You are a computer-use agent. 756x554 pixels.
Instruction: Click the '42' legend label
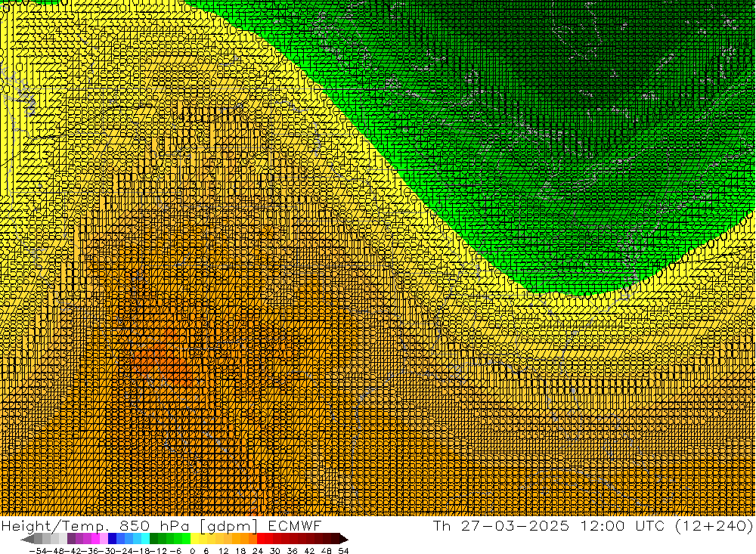point(309,551)
